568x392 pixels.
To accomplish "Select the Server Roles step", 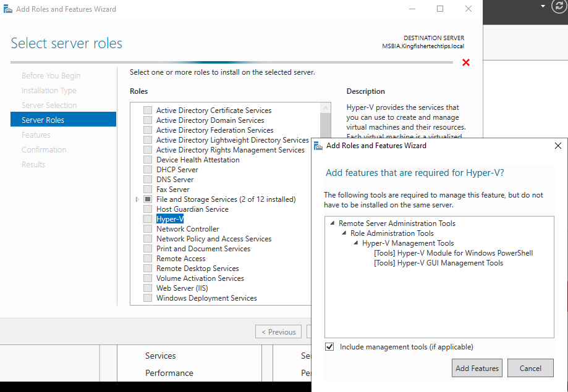I will [x=64, y=119].
